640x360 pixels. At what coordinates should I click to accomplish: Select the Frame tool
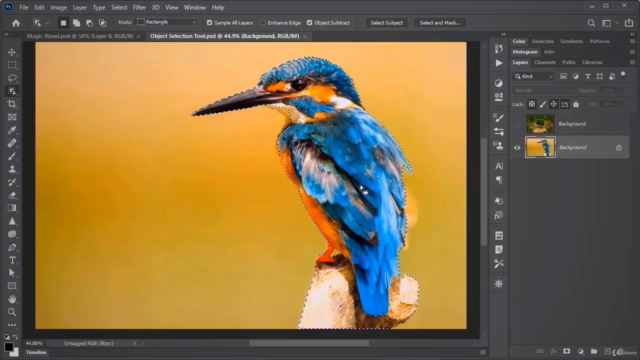coord(12,117)
